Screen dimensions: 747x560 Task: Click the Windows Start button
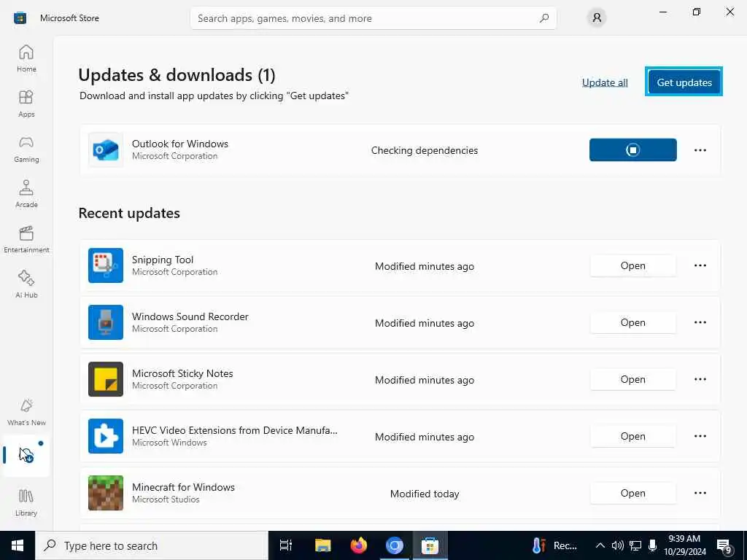click(x=18, y=545)
